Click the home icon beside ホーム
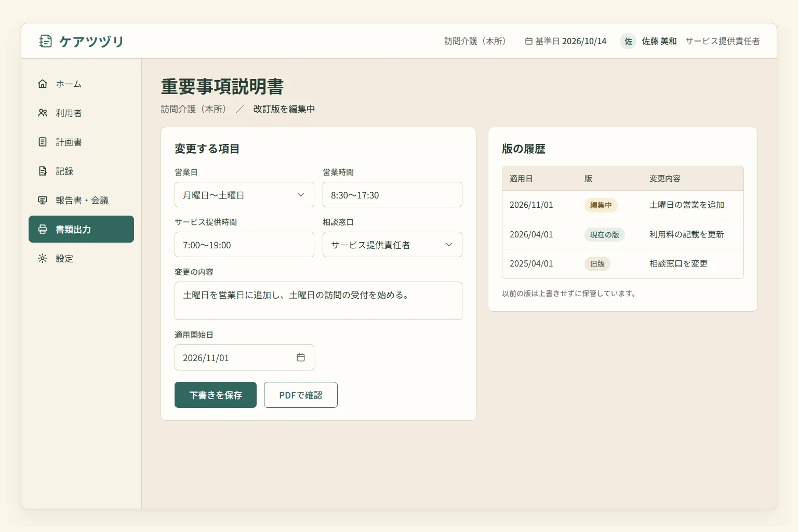 43,84
